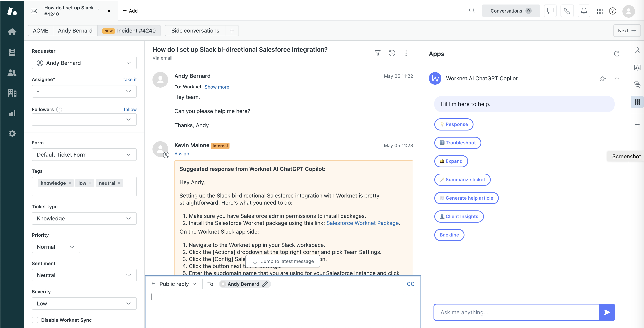Open the Side conversations tab
The width and height of the screenshot is (644, 328).
(x=195, y=31)
